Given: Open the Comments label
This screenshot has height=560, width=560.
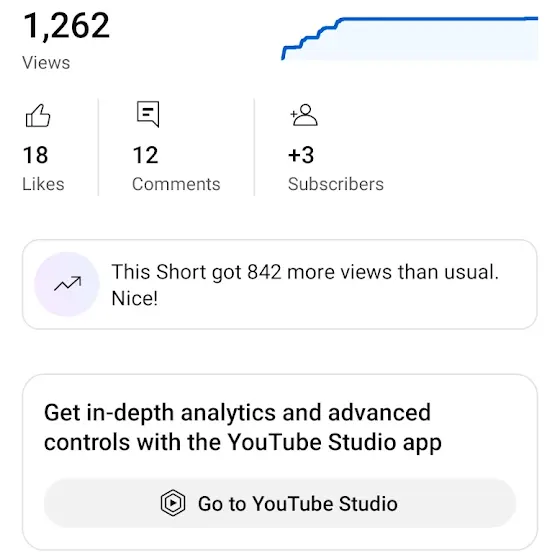Looking at the screenshot, I should (x=176, y=184).
